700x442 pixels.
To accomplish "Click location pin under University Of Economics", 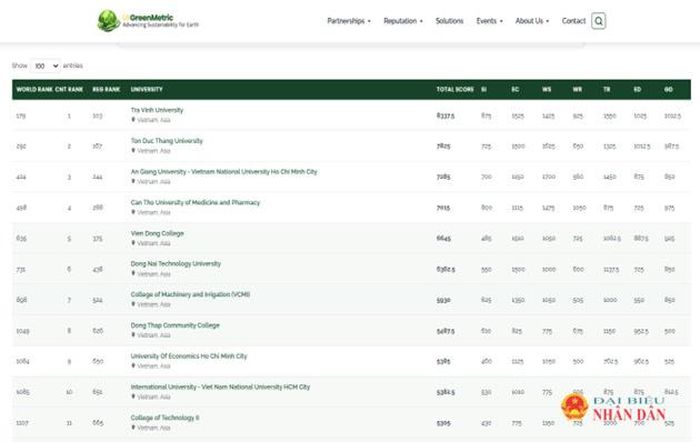I will pyautogui.click(x=133, y=366).
